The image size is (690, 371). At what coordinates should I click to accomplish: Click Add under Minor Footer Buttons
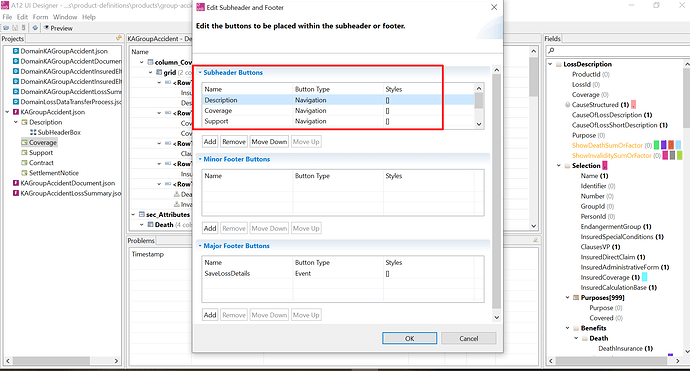[x=210, y=228]
